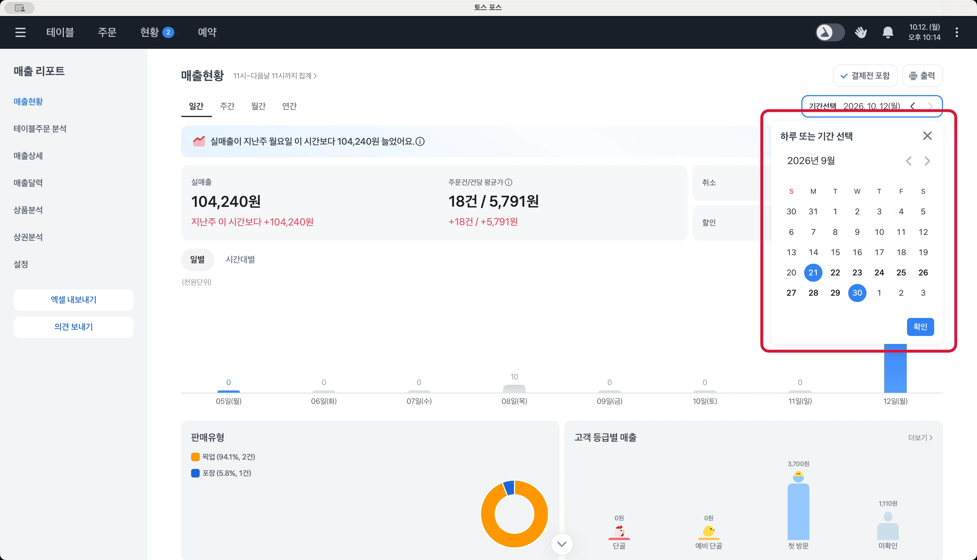The image size is (977, 560).
Task: Open 현황 with badge 2
Action: click(x=157, y=32)
